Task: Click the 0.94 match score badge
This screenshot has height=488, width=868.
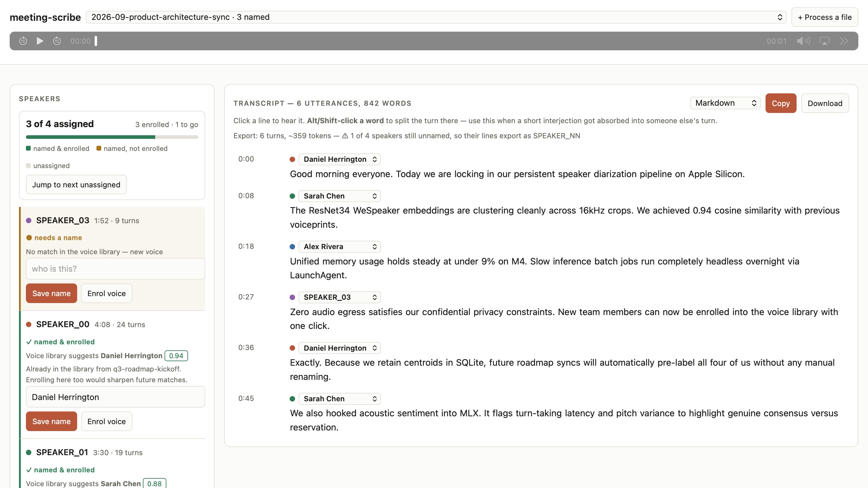Action: click(176, 356)
